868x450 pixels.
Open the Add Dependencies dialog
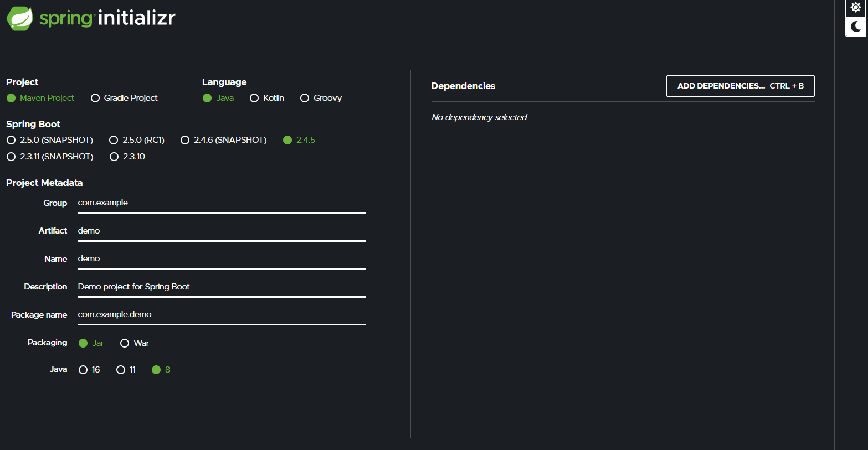[x=741, y=86]
